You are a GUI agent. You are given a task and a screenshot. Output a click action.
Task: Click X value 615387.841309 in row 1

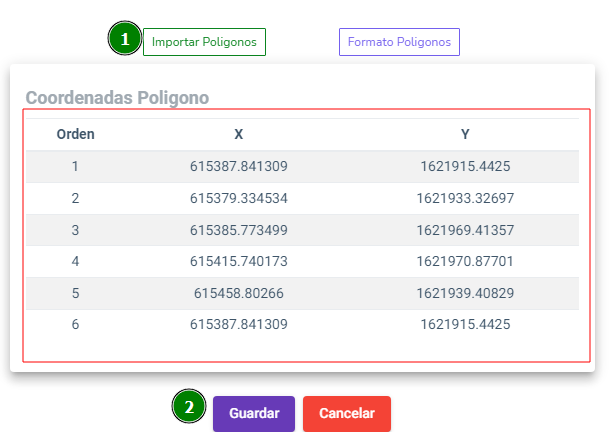239,166
